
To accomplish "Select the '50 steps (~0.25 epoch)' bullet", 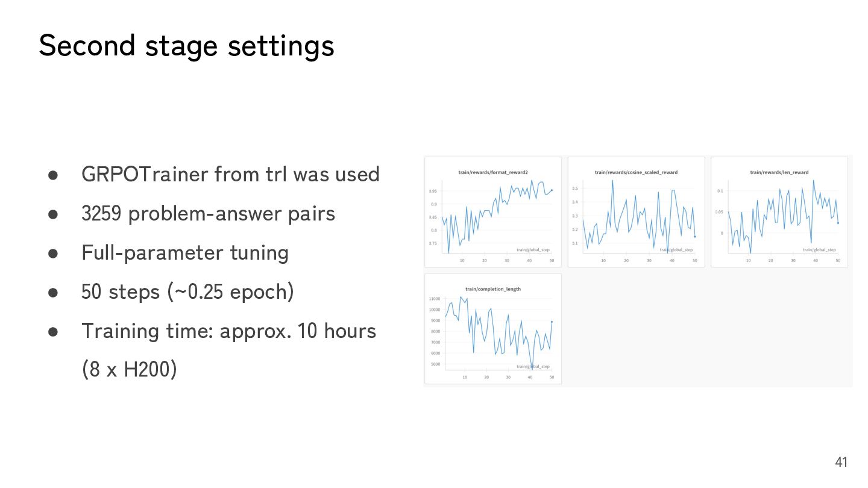I will click(x=187, y=292).
